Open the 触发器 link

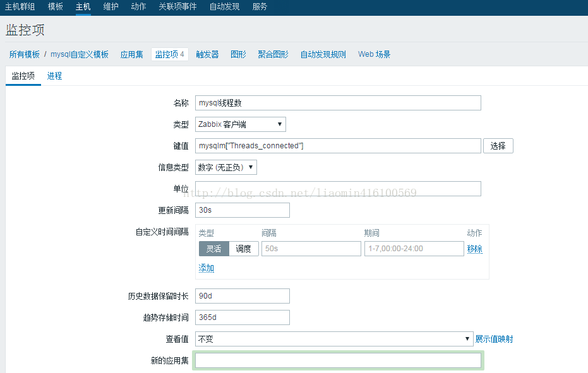click(207, 54)
